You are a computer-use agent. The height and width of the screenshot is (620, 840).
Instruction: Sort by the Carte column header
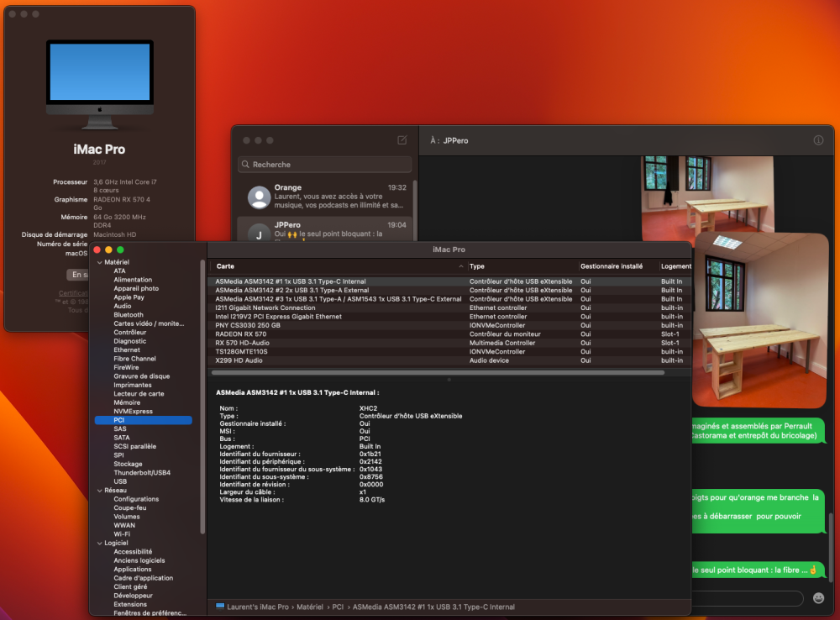coord(338,266)
